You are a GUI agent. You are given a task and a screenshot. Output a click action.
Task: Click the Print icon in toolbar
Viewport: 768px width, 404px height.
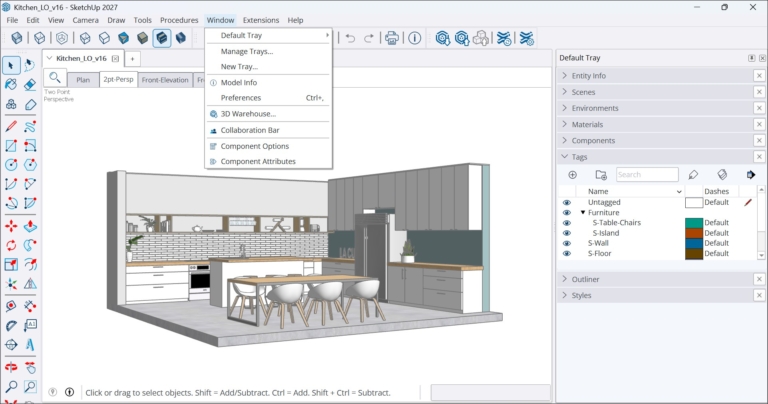392,38
